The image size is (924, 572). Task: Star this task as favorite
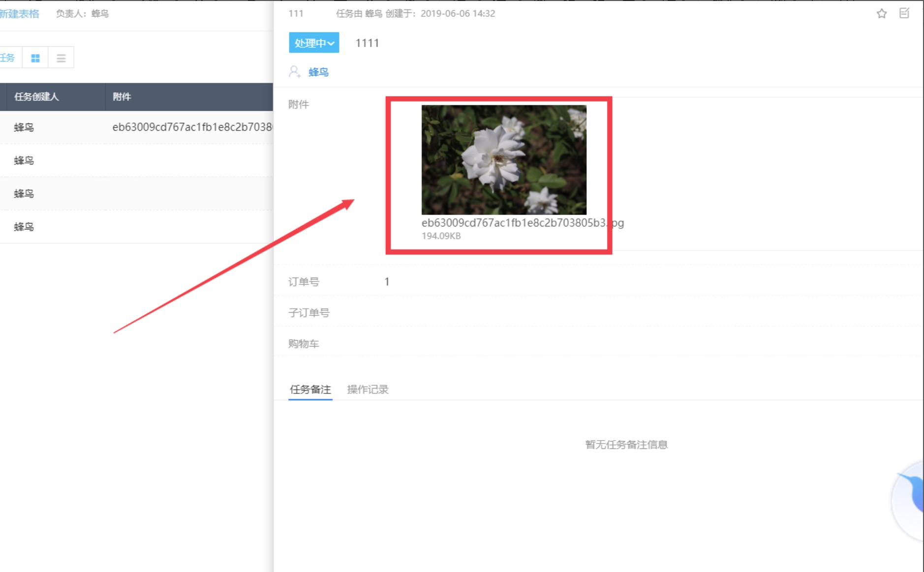(x=881, y=14)
